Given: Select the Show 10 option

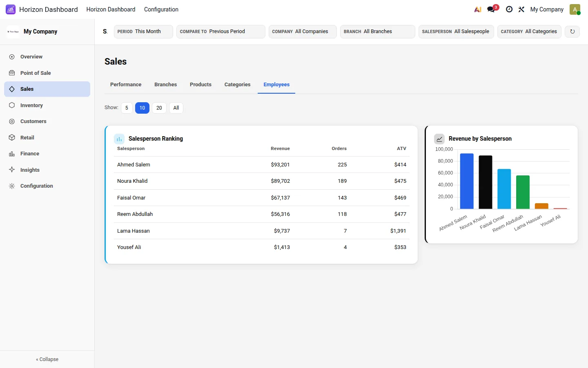Looking at the screenshot, I should click(142, 108).
